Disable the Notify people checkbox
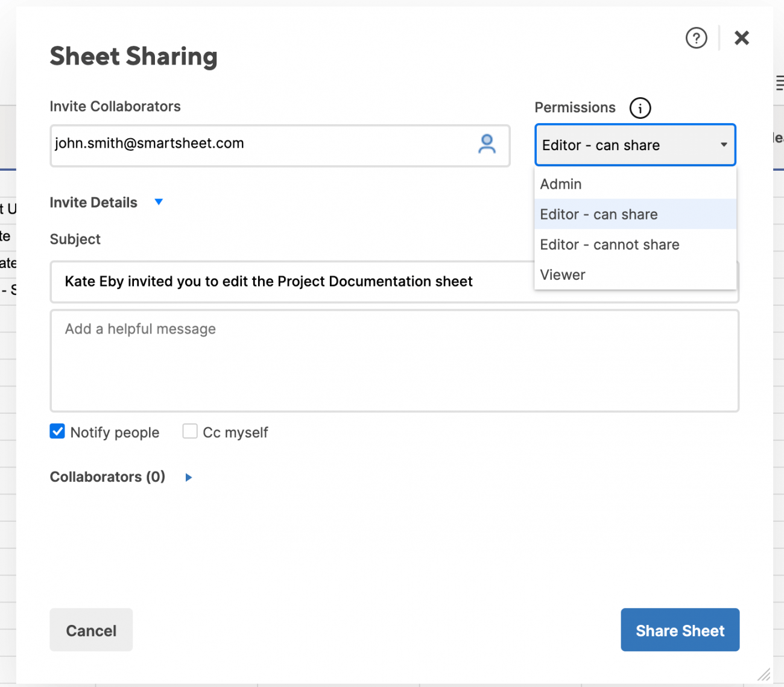The image size is (784, 687). pyautogui.click(x=57, y=431)
